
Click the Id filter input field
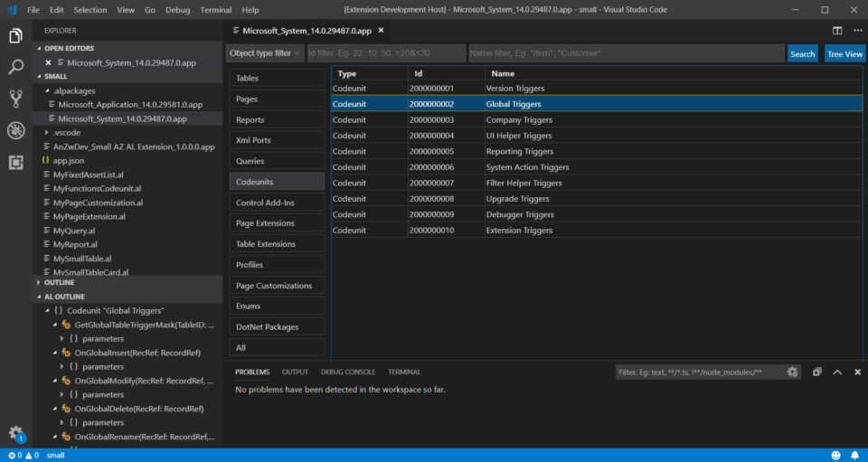tap(386, 53)
